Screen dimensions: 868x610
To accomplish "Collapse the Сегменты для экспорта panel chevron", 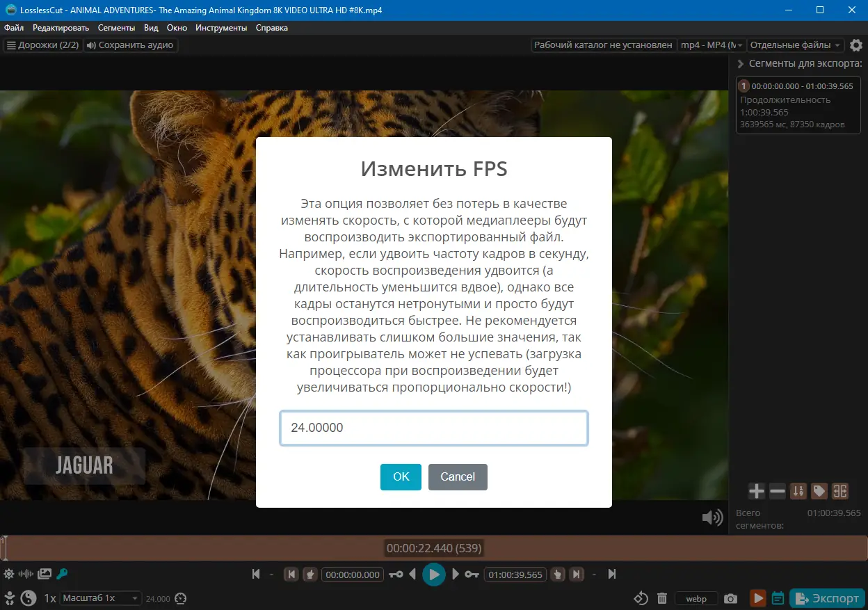I will tap(741, 64).
